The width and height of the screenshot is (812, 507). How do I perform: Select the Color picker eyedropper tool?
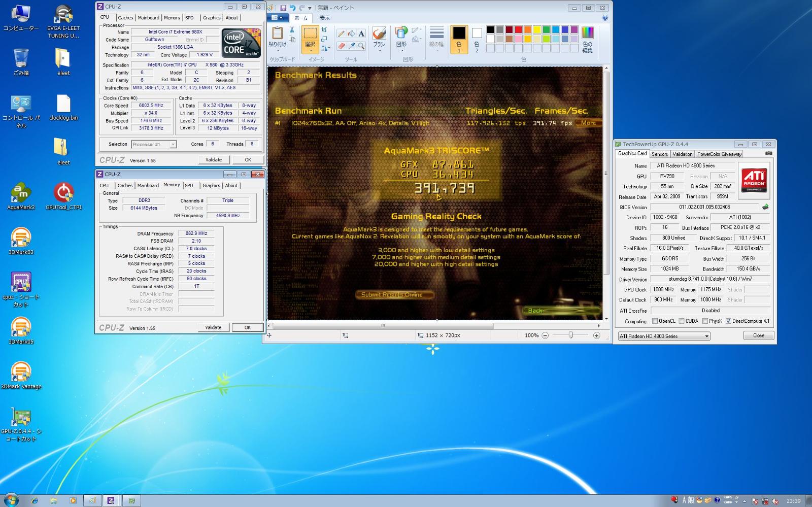pos(351,46)
